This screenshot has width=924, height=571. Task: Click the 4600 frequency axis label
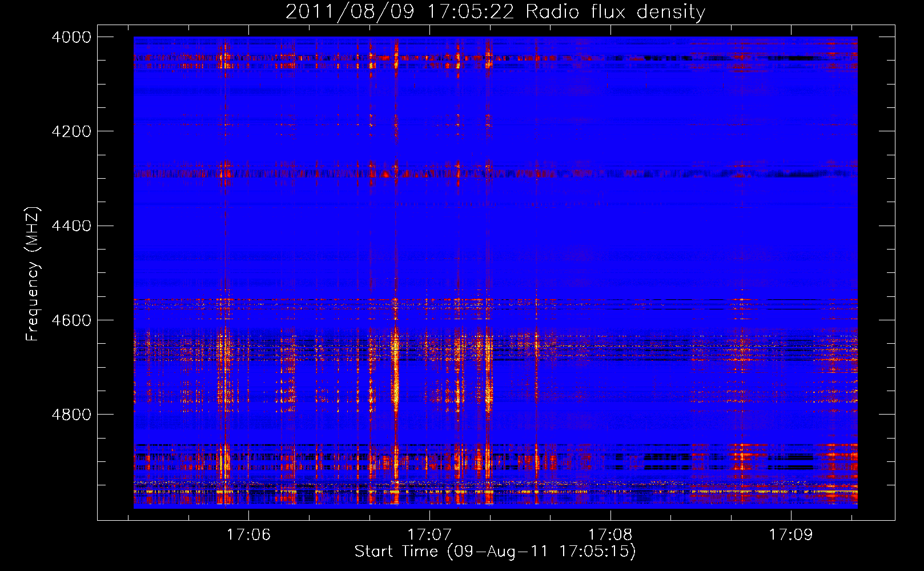pyautogui.click(x=71, y=320)
